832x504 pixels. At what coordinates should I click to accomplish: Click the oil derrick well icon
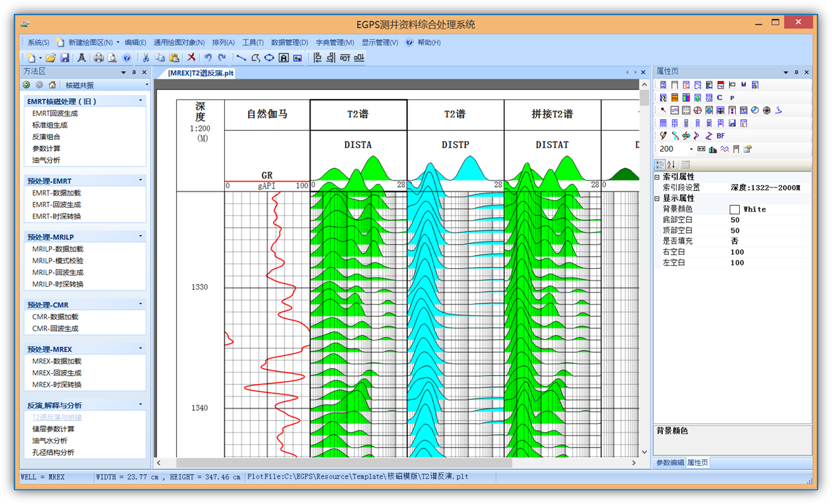point(81,58)
